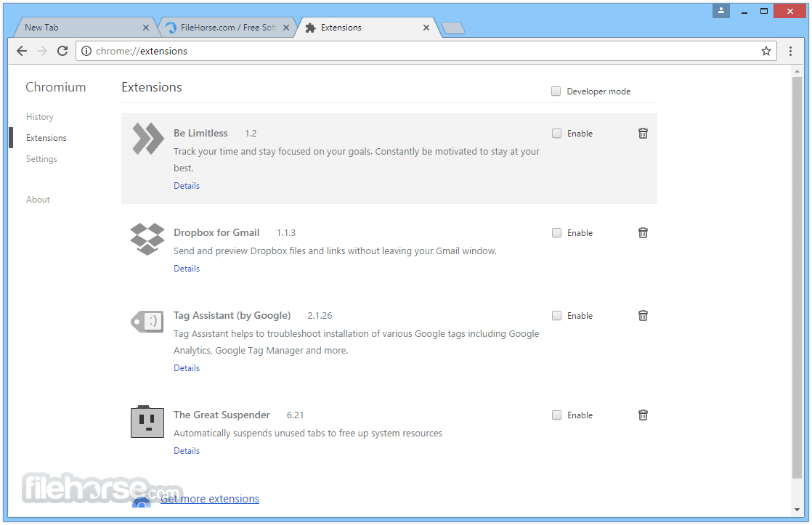Click the Chromium heading in sidebar

(x=56, y=87)
